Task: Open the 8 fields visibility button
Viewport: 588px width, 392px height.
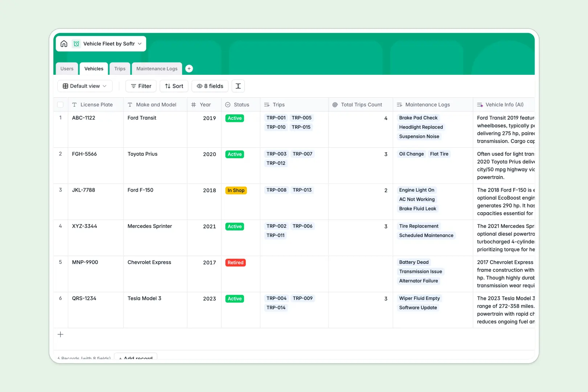Action: coord(210,86)
